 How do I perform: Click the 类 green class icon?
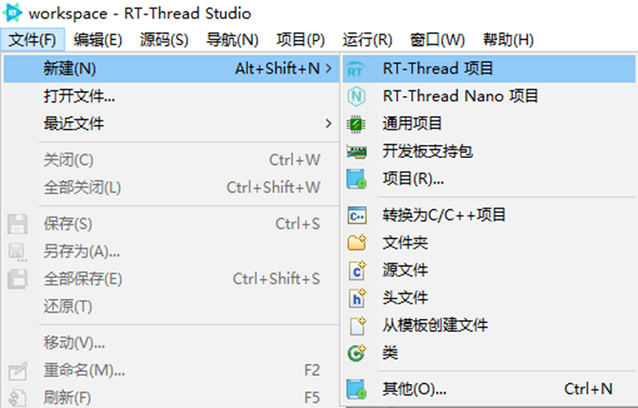357,353
